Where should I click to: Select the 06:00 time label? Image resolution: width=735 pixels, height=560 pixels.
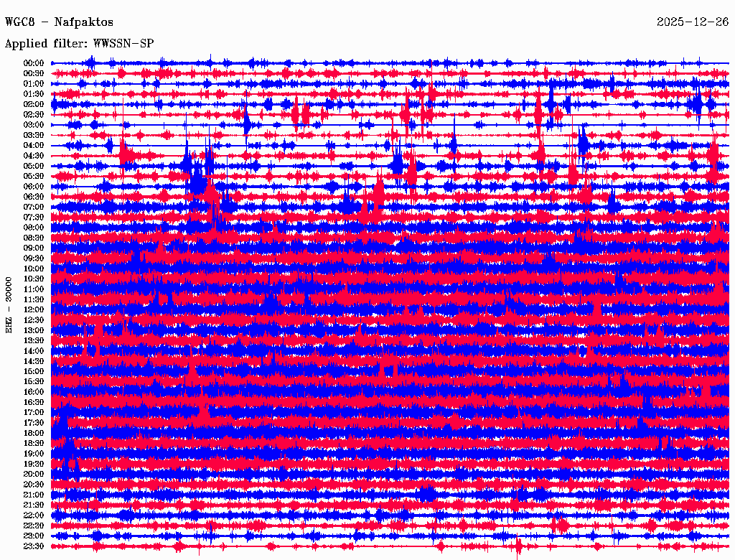tap(34, 187)
